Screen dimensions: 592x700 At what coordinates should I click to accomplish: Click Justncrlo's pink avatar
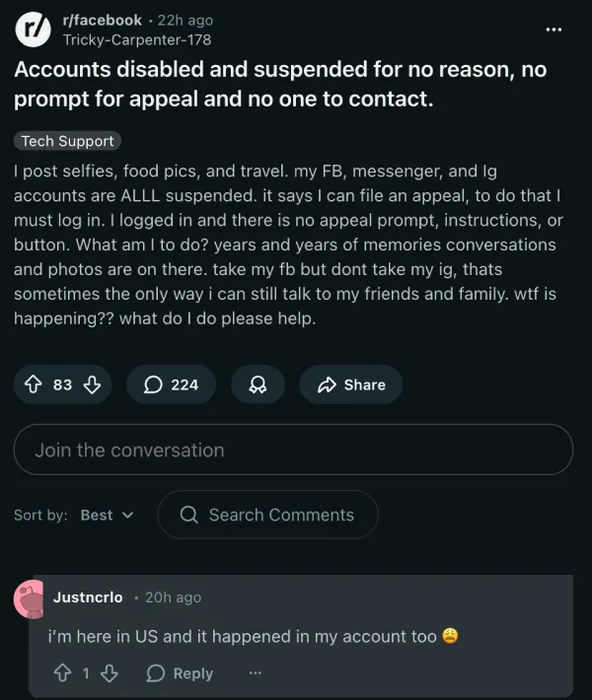coord(33,597)
